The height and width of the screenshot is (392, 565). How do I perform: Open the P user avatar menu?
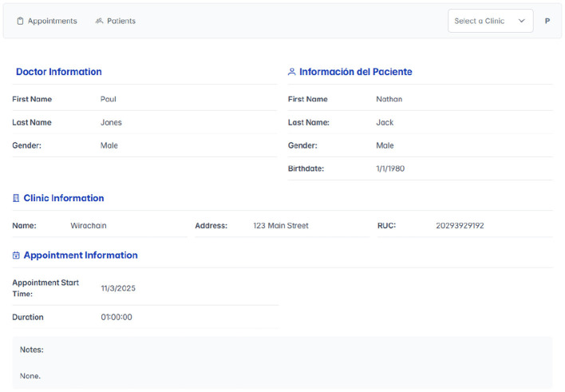click(x=547, y=21)
